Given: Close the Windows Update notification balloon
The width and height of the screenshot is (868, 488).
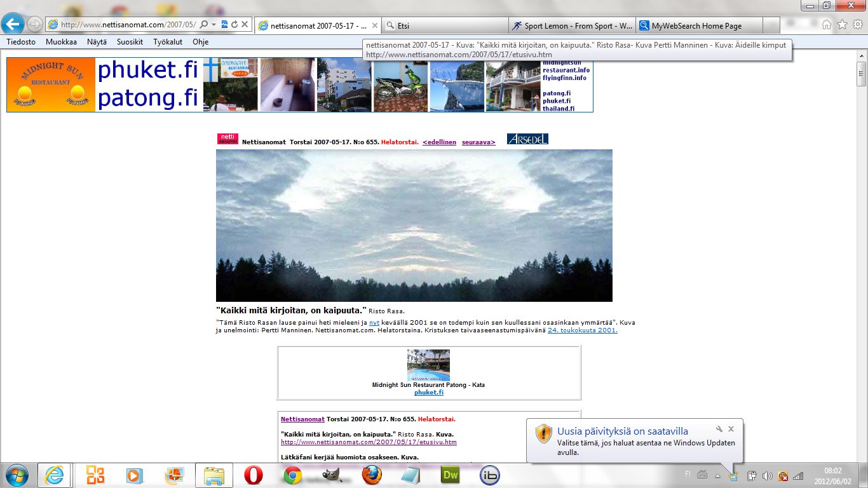Looking at the screenshot, I should [x=731, y=430].
